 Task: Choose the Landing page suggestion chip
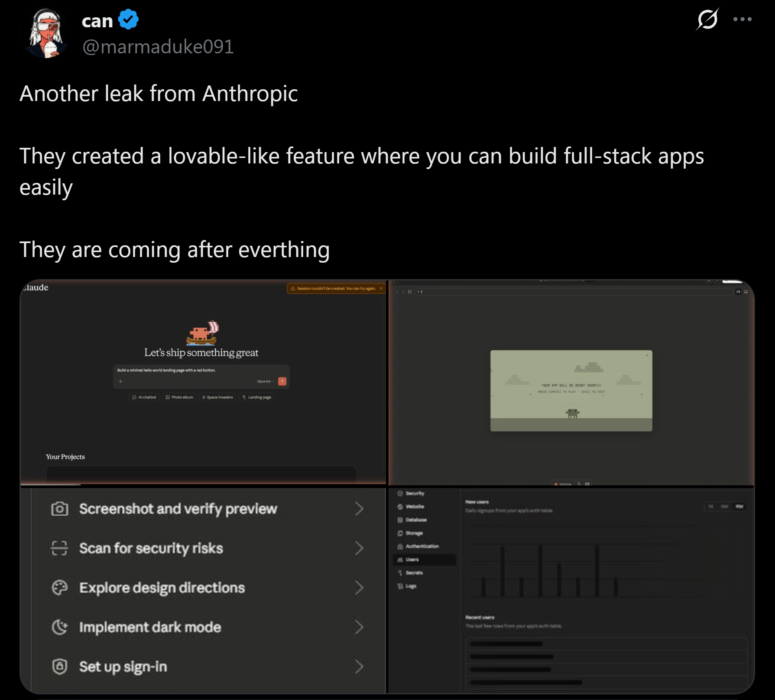(x=256, y=397)
